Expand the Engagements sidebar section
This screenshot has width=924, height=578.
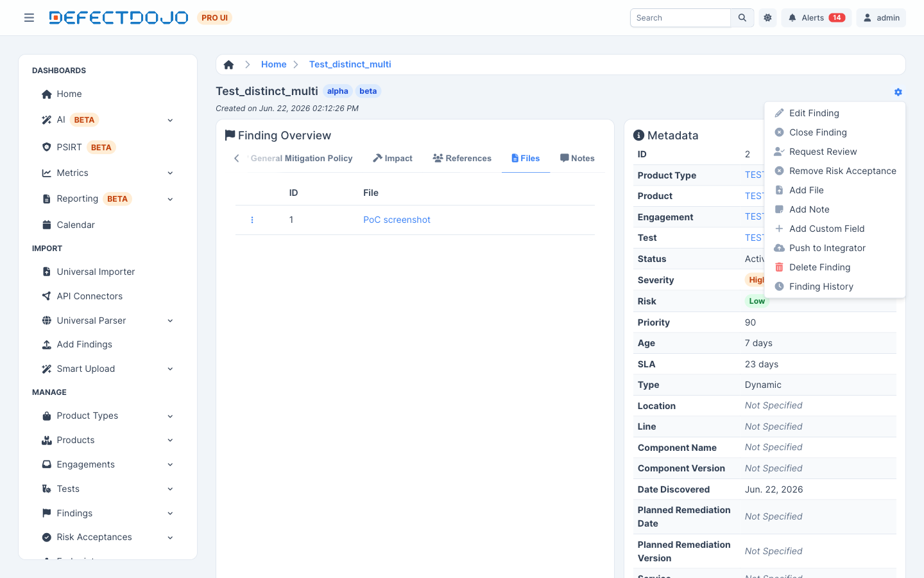coord(108,464)
